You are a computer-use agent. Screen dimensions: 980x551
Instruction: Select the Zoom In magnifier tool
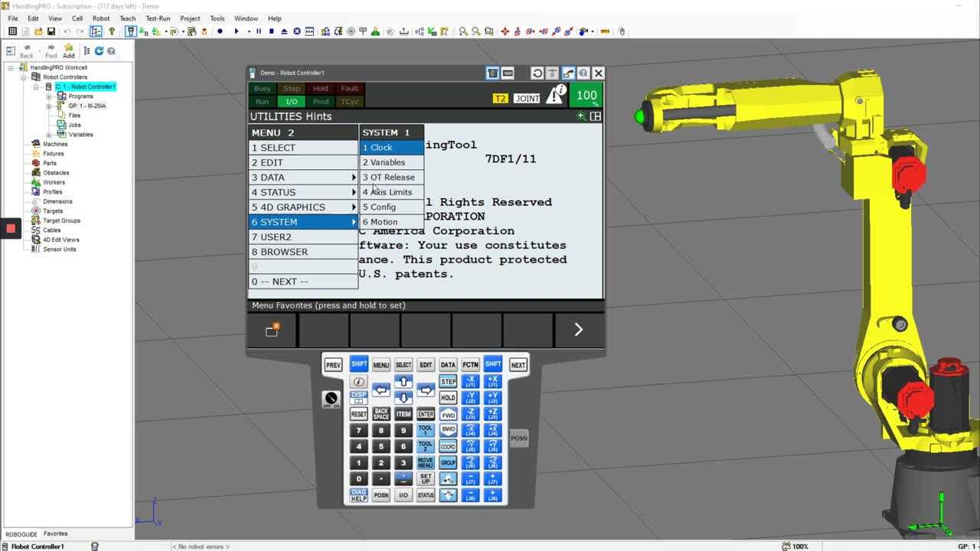(x=462, y=31)
